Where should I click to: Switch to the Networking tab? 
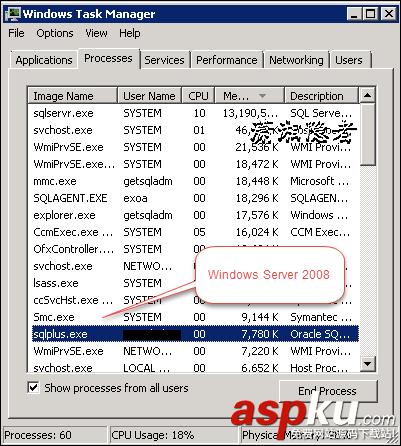click(x=296, y=60)
